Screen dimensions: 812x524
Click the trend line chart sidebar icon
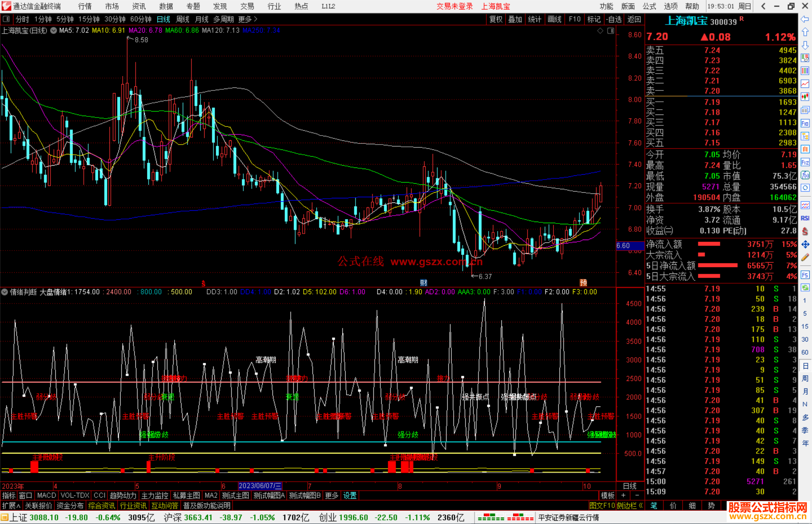point(805,84)
